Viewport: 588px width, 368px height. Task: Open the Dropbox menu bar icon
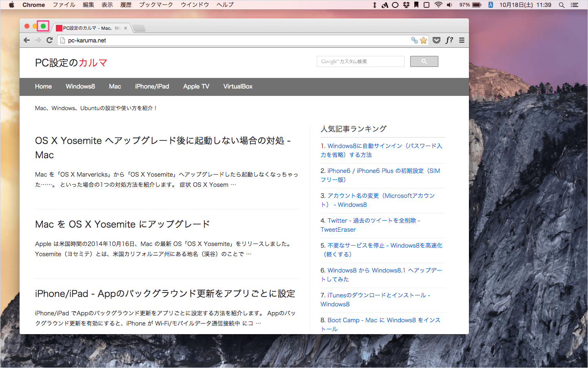(406, 5)
